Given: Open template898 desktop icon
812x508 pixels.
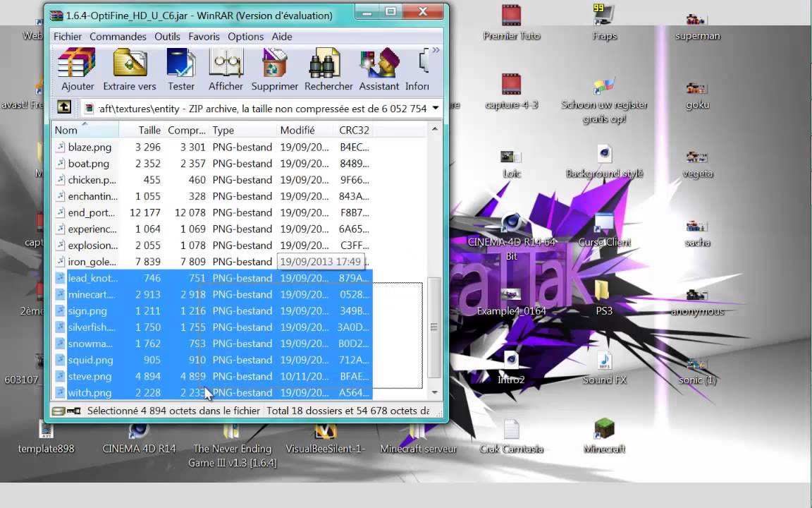Looking at the screenshot, I should pos(46,439).
